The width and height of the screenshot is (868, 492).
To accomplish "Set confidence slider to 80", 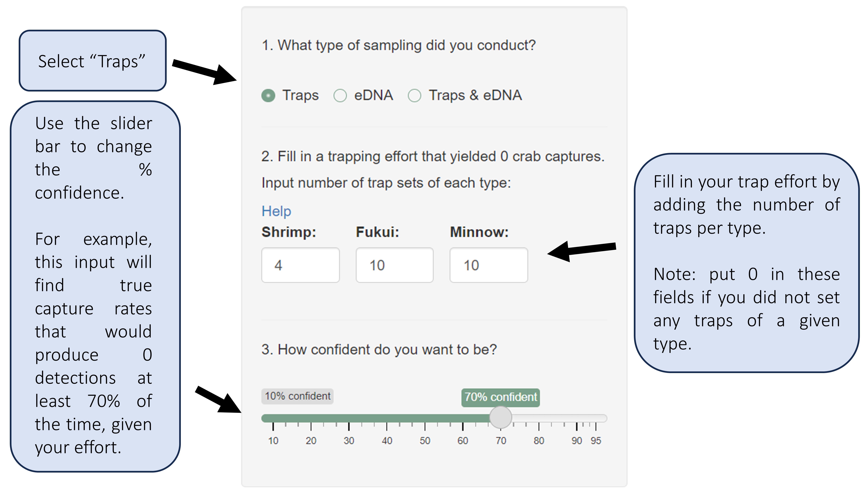I will coord(539,418).
